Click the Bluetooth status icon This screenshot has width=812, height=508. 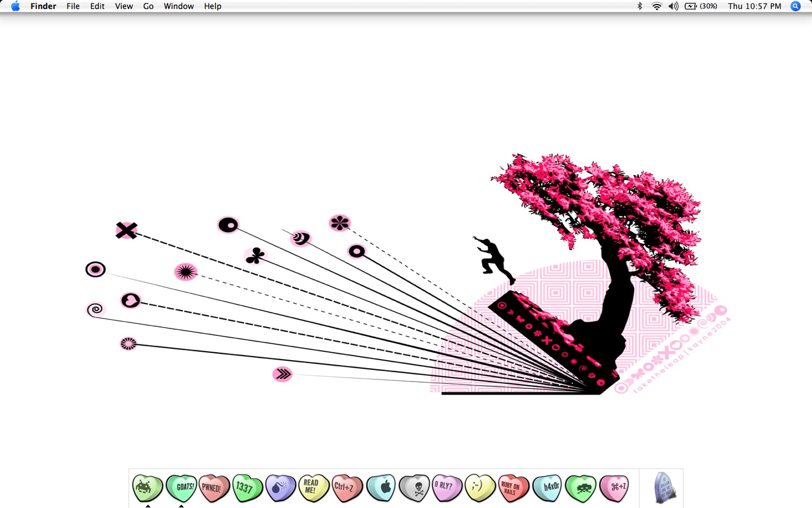(639, 6)
